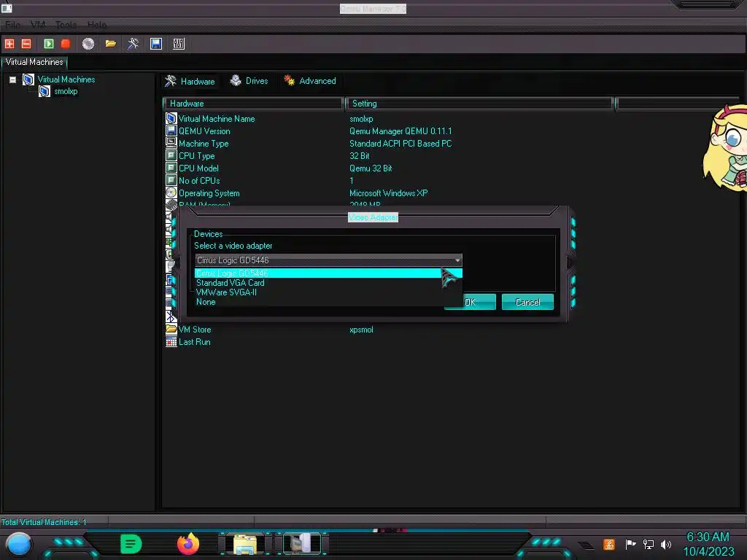Collapse the Virtual Machines tree node

[13, 79]
